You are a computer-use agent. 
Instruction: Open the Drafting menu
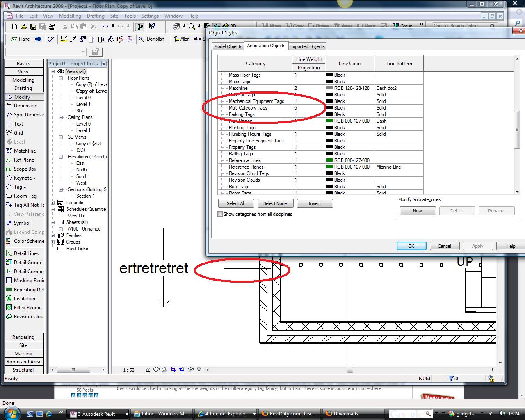pyautogui.click(x=96, y=16)
